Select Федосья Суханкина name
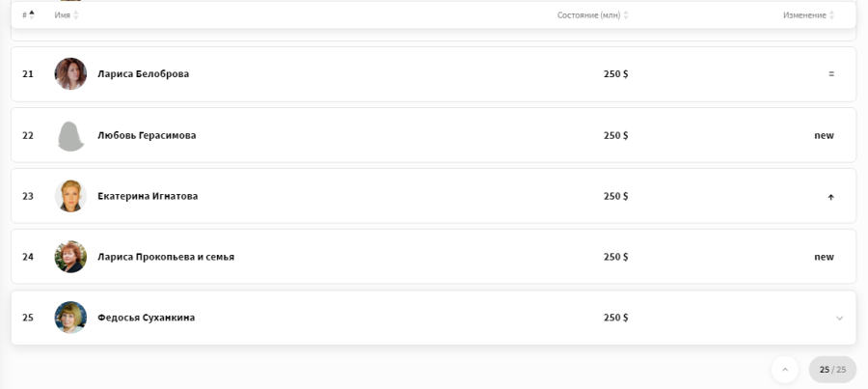Viewport: 868px width, 389px height. (147, 318)
